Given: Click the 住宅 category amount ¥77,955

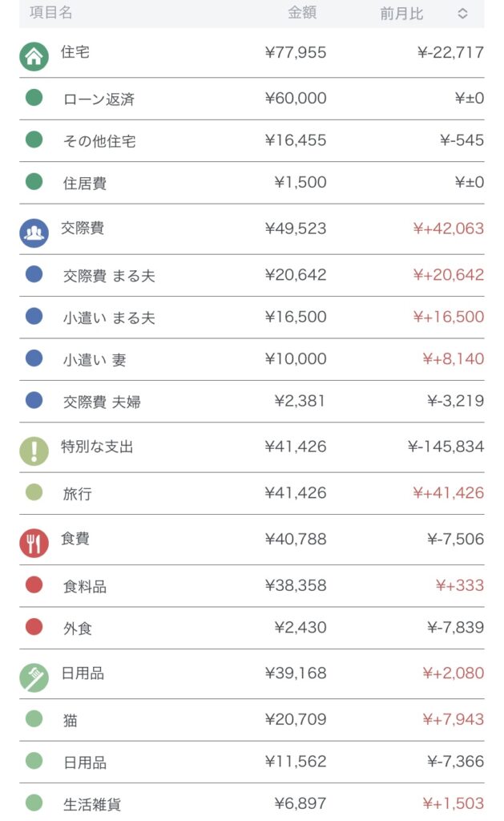Looking at the screenshot, I should pyautogui.click(x=295, y=53).
